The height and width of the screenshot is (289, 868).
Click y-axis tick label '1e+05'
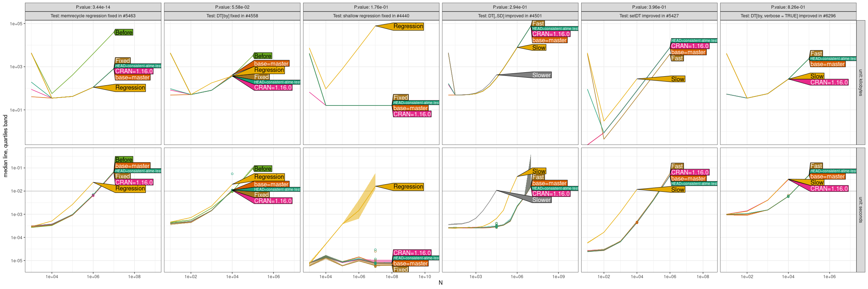tap(16, 24)
